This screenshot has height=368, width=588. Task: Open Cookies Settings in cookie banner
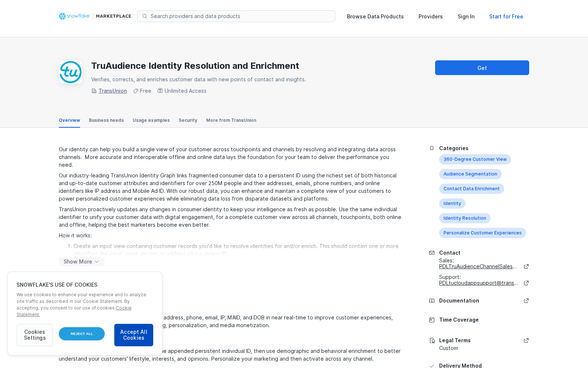point(35,335)
